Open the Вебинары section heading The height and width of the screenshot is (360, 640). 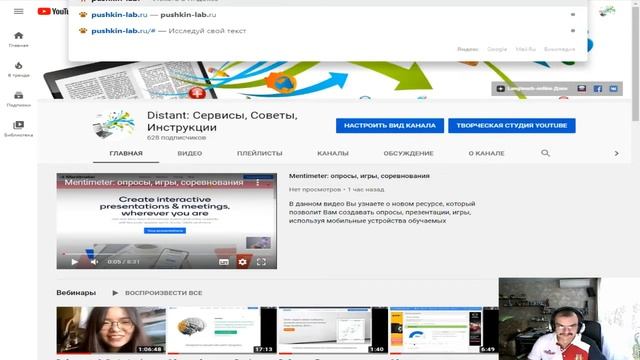[x=76, y=293]
